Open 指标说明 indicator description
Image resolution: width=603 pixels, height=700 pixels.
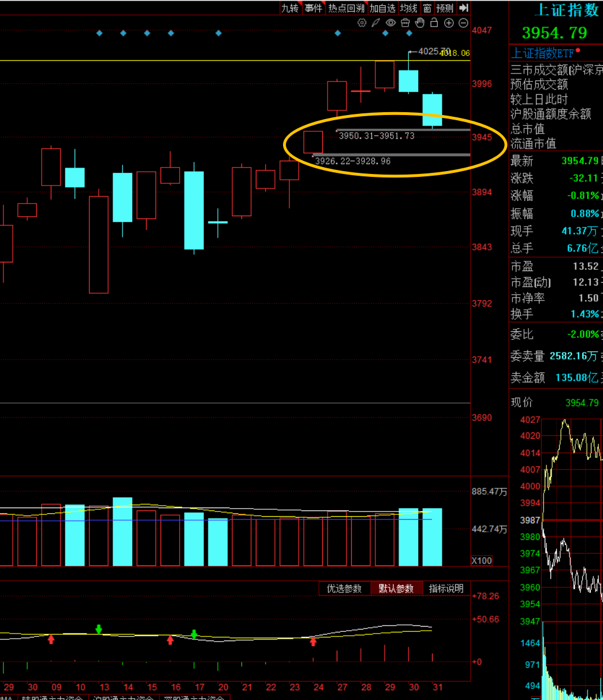click(446, 588)
